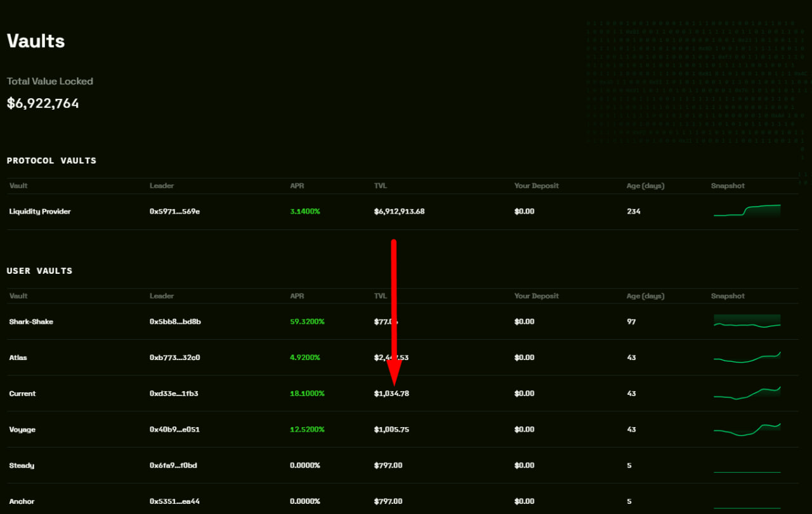The height and width of the screenshot is (514, 812).
Task: Click the $797.00 TVL in Anchor row
Action: [388, 501]
